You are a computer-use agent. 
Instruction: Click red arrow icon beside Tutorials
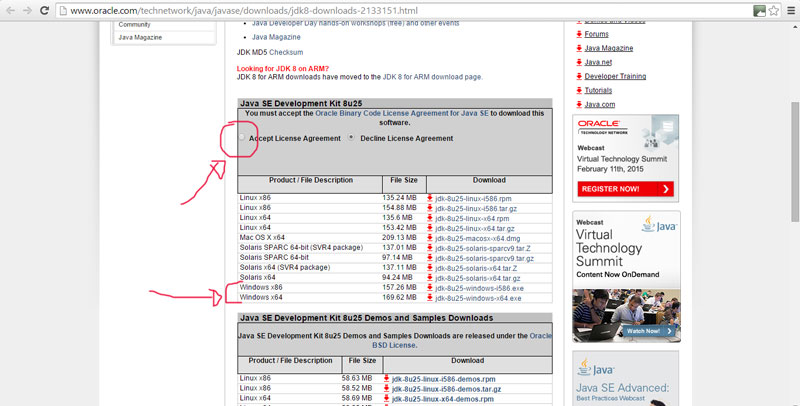click(x=579, y=90)
